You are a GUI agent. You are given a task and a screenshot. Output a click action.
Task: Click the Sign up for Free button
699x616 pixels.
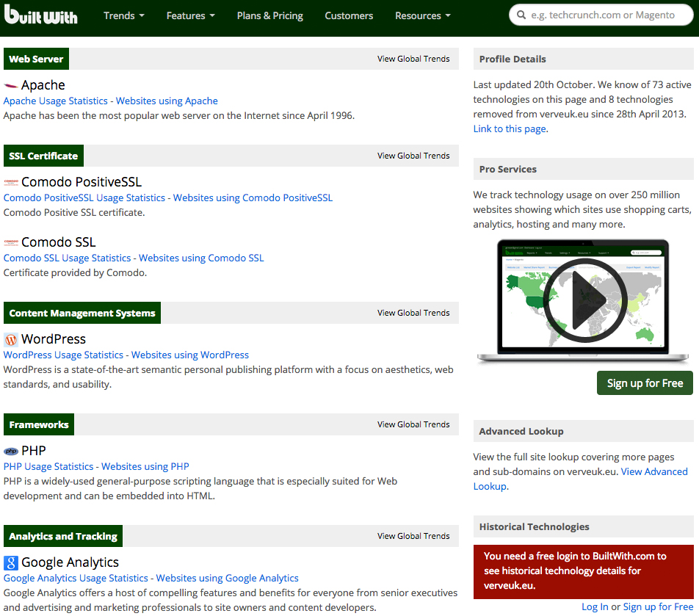tap(645, 383)
